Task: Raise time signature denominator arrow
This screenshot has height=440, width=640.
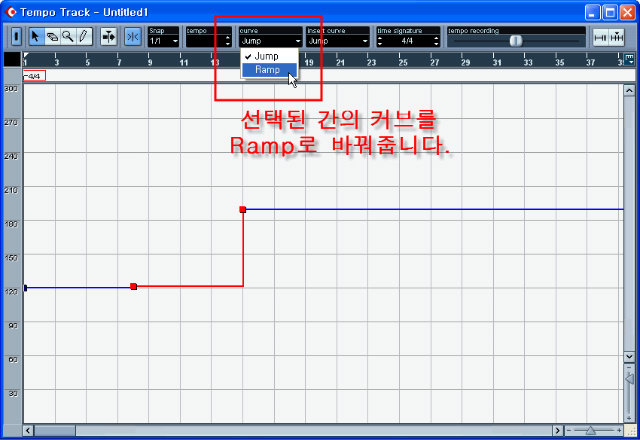Action: [x=436, y=38]
